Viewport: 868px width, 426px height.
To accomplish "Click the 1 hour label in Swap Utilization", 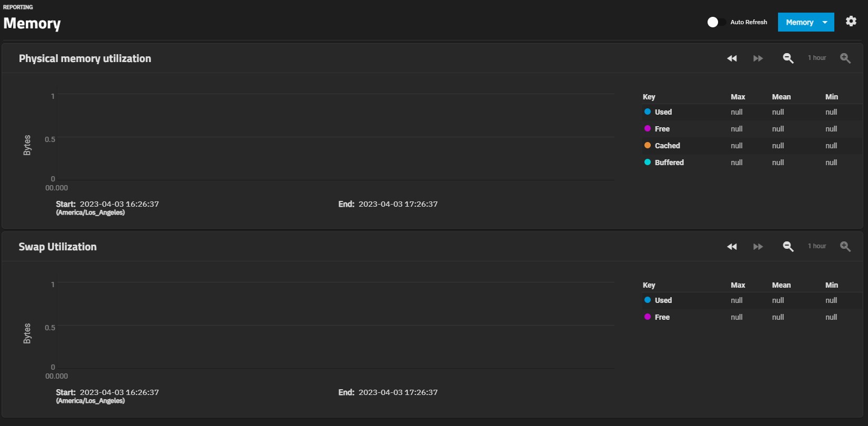I will click(x=817, y=246).
